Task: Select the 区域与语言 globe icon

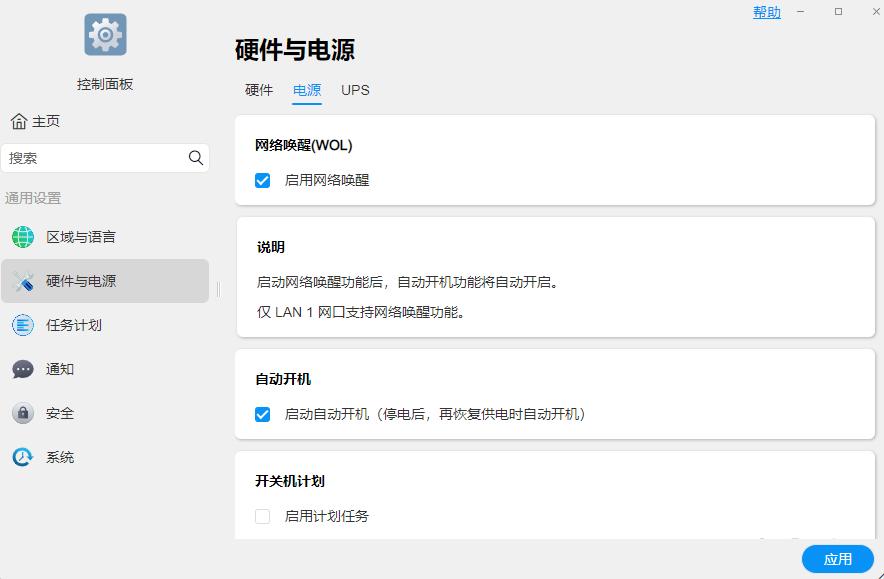Action: pos(22,237)
